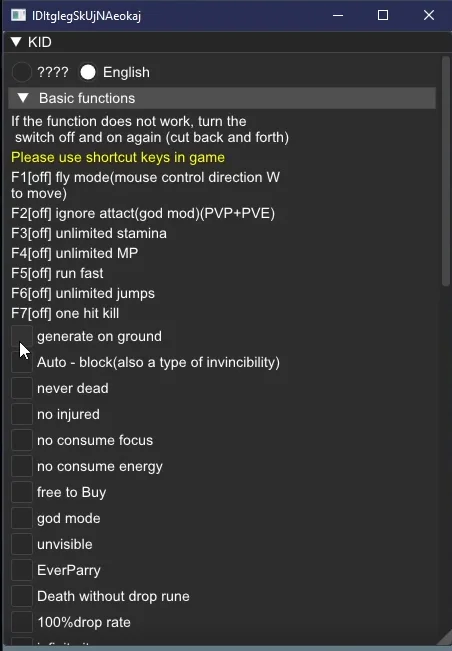Click the vertical scrollbar thumb
Viewport: 452px width, 651px height.
446,171
